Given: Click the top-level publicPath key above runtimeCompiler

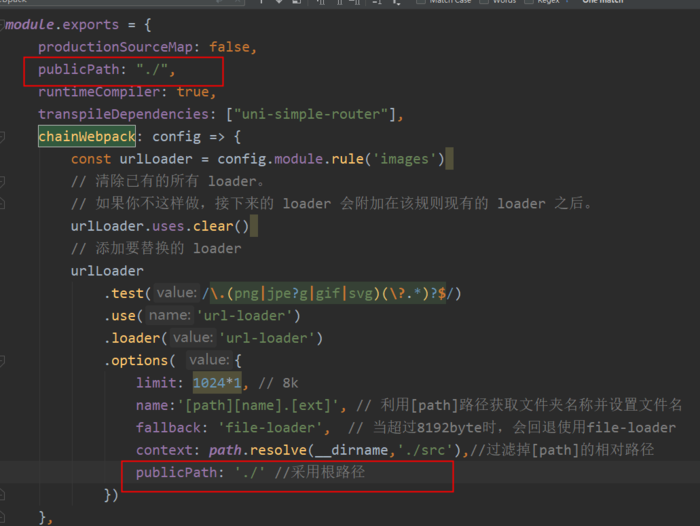Looking at the screenshot, I should coord(79,70).
